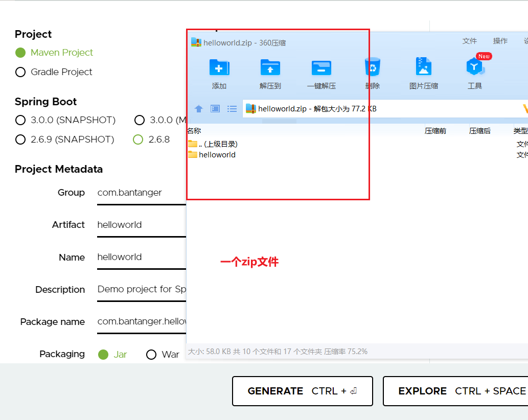Viewport: 528px width, 420px height.
Task: Click the 一键解压 one-click extract icon
Action: (x=322, y=68)
